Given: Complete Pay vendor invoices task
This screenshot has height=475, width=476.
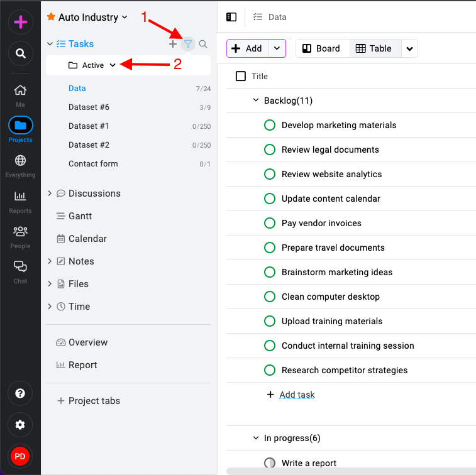Looking at the screenshot, I should (270, 223).
